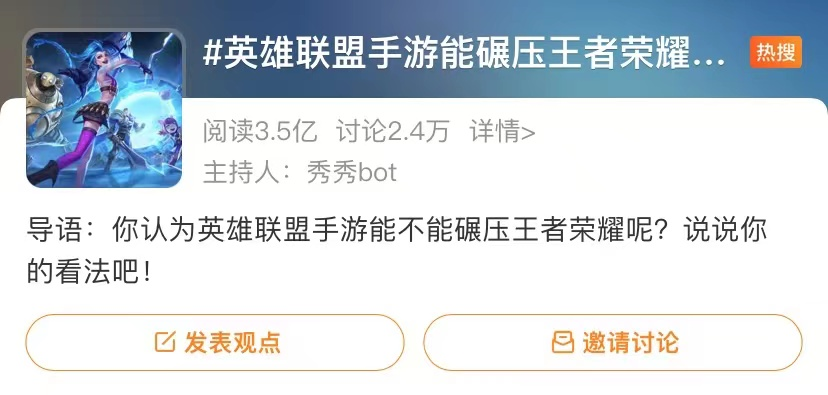Click the 阅读3.5亿 read count

tap(260, 131)
